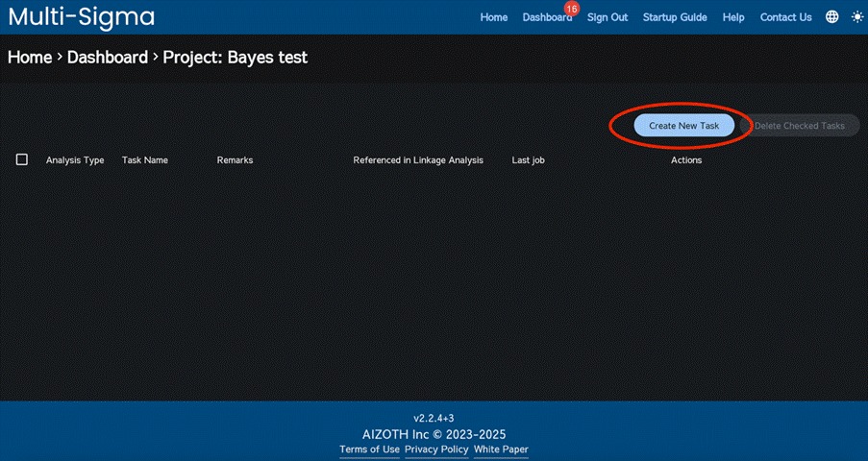View the Privacy Policy footer link
The height and width of the screenshot is (461, 868).
tap(436, 449)
